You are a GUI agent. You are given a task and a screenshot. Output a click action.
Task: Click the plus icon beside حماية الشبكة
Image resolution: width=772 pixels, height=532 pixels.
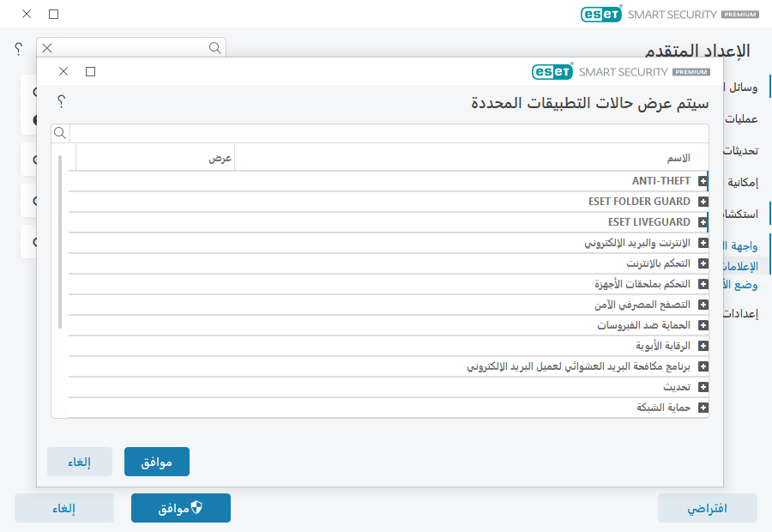click(x=703, y=407)
